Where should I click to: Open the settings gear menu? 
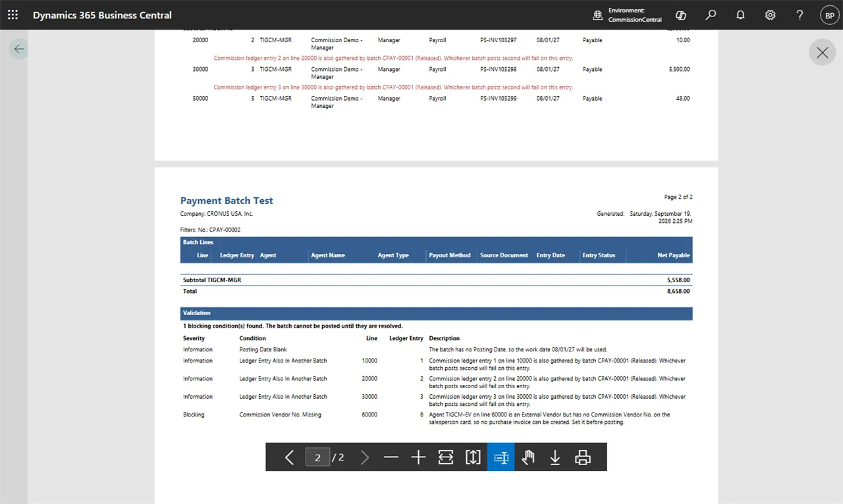pyautogui.click(x=770, y=14)
